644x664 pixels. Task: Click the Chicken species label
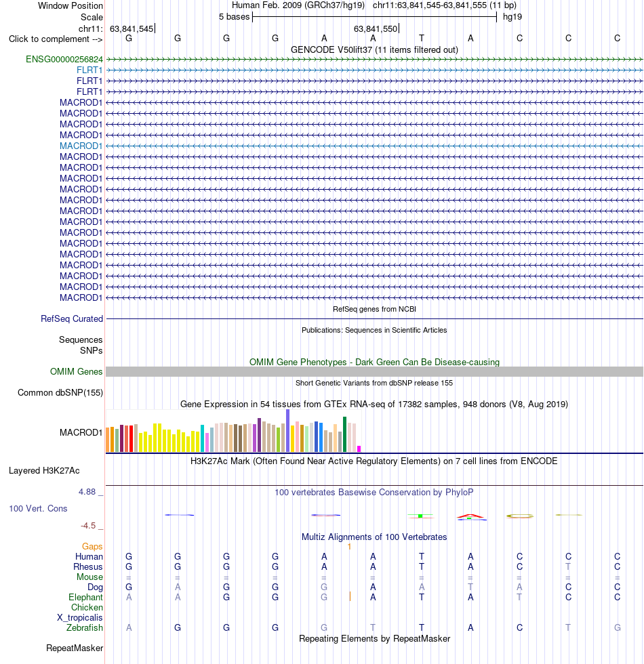87,608
